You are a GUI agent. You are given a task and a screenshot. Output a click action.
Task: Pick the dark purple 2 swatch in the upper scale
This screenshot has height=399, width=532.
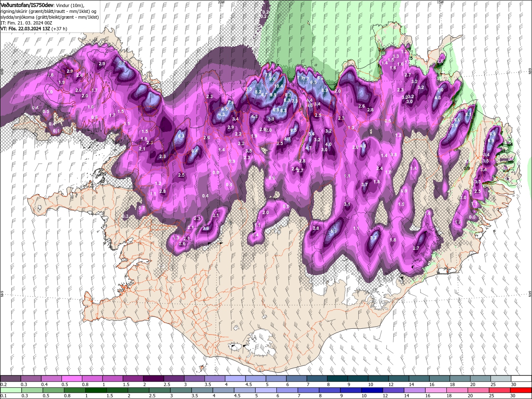pos(153,378)
